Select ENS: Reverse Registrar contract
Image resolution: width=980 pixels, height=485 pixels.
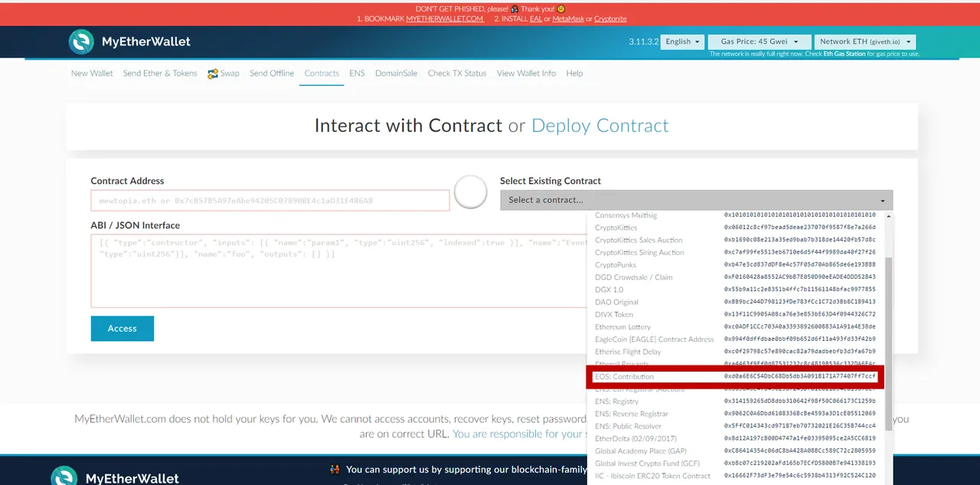pyautogui.click(x=735, y=414)
